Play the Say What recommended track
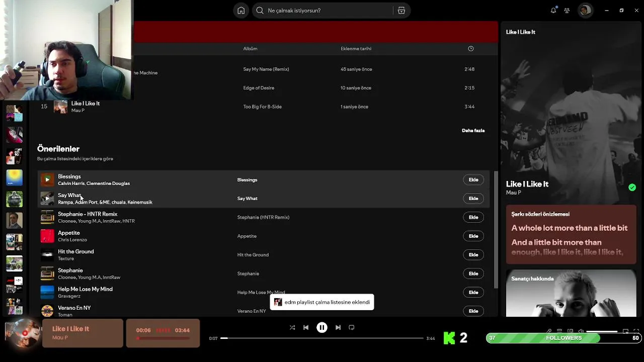 [x=47, y=199]
